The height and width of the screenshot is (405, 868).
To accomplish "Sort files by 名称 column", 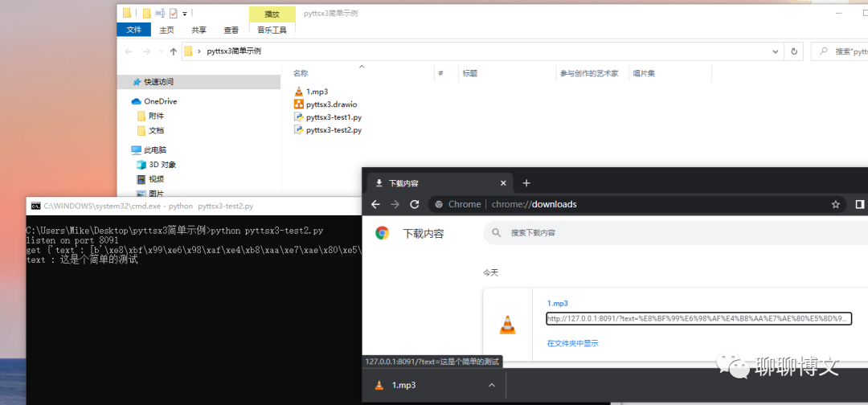I will (301, 73).
